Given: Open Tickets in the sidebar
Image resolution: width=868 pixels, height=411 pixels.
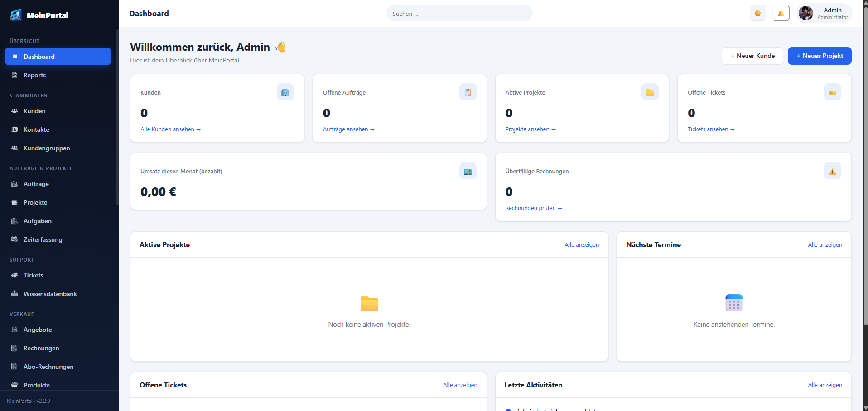Looking at the screenshot, I should [x=58, y=275].
